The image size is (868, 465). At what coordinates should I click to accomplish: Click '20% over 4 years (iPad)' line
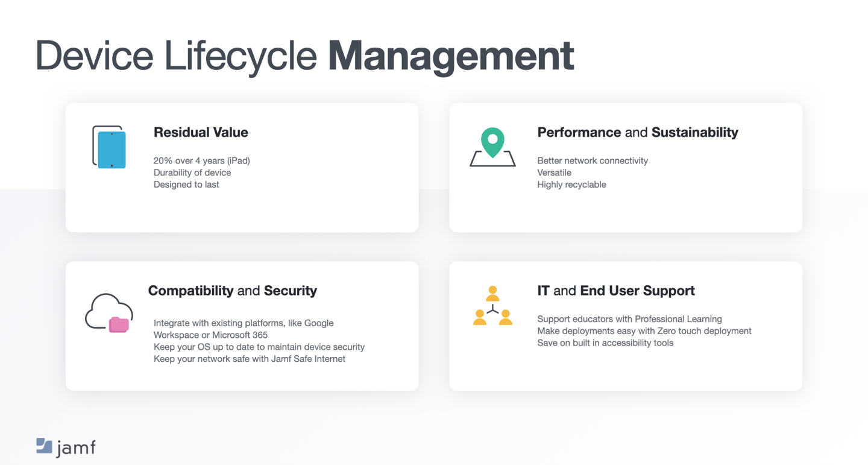202,160
